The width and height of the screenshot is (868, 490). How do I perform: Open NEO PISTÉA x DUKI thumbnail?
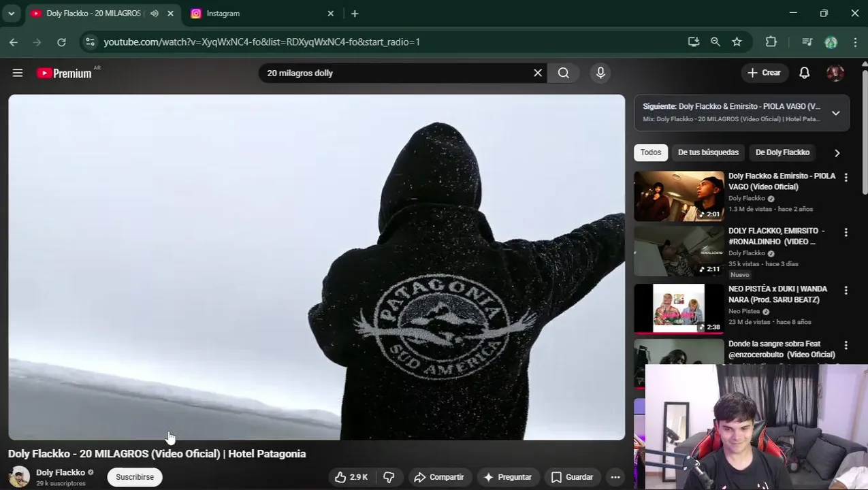pyautogui.click(x=679, y=309)
